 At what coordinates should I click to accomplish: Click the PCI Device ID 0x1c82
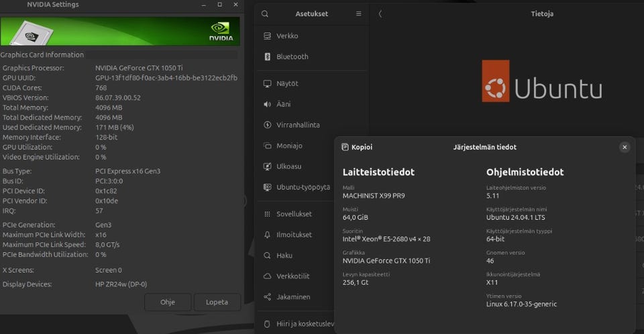pyautogui.click(x=106, y=191)
